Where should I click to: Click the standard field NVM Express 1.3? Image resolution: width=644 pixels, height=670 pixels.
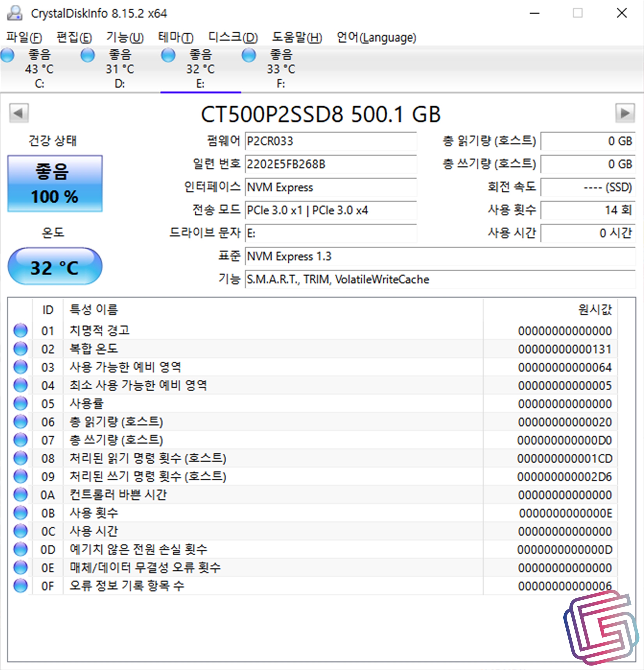(440, 256)
